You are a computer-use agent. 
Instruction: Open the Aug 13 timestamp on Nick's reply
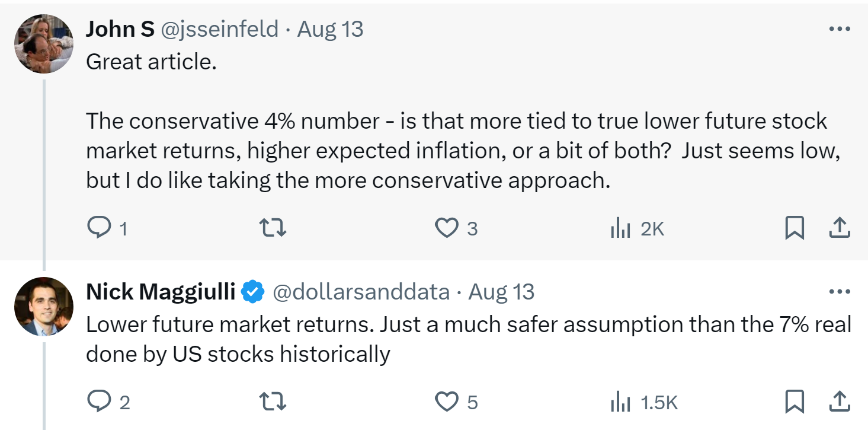(x=501, y=292)
